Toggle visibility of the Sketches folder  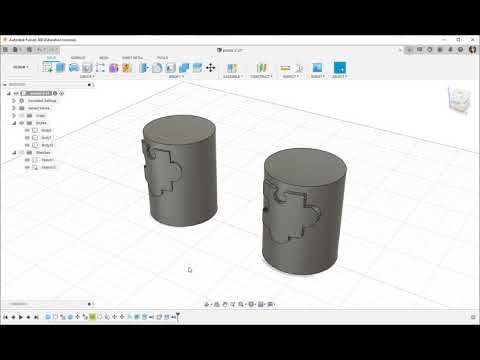pos(22,153)
